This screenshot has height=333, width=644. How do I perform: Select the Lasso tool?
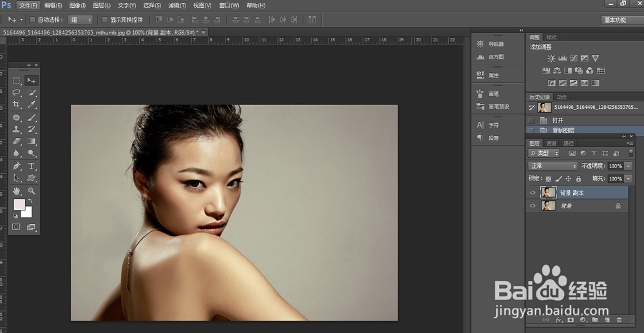(x=17, y=92)
